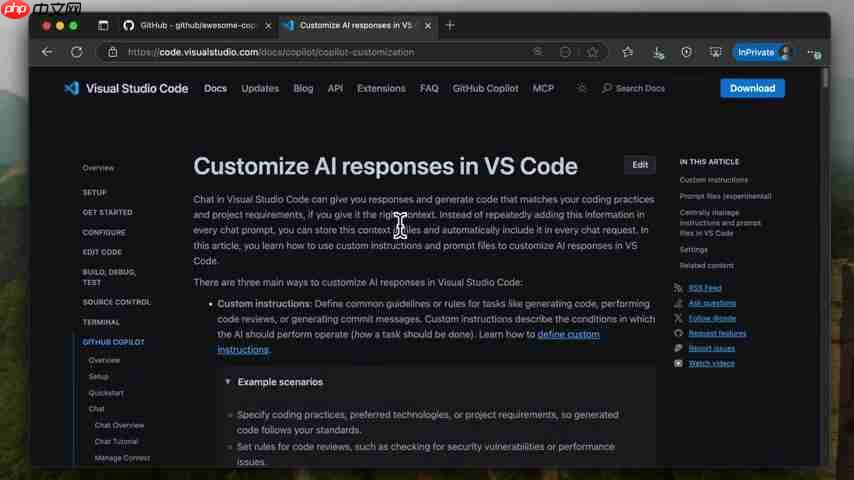This screenshot has width=854, height=480.
Task: Open the Docs menu item
Action: click(215, 88)
